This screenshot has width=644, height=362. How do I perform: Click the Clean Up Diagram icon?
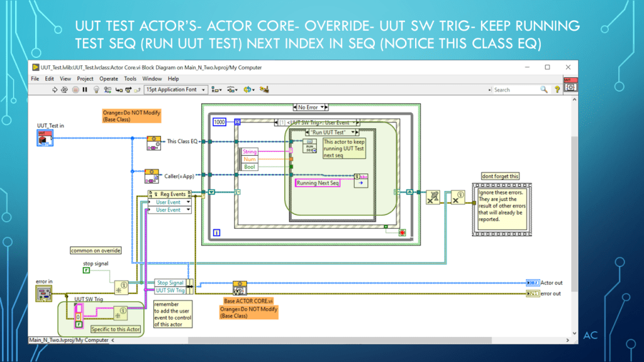(x=263, y=90)
